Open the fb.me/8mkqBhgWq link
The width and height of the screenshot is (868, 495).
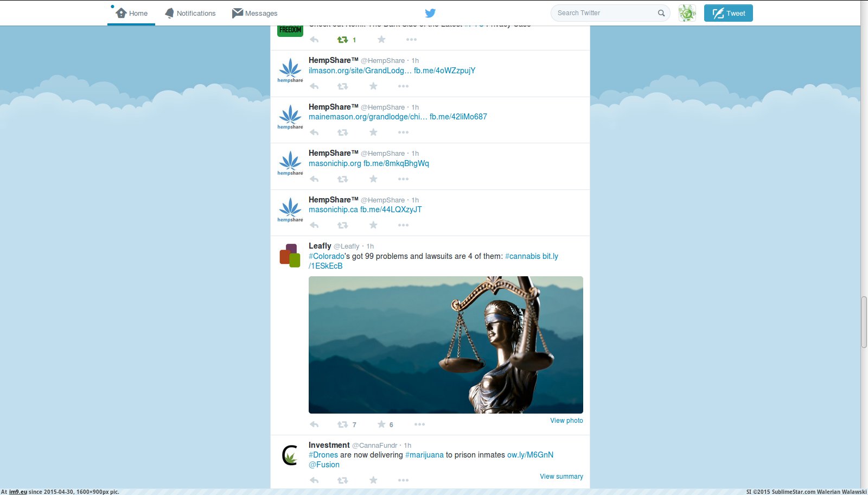tap(396, 163)
